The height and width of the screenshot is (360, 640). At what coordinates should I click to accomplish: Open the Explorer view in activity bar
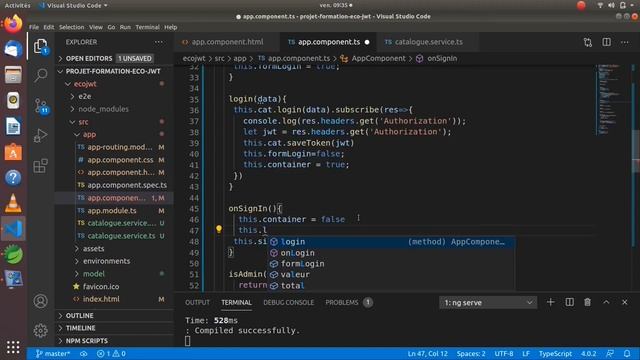(40, 47)
